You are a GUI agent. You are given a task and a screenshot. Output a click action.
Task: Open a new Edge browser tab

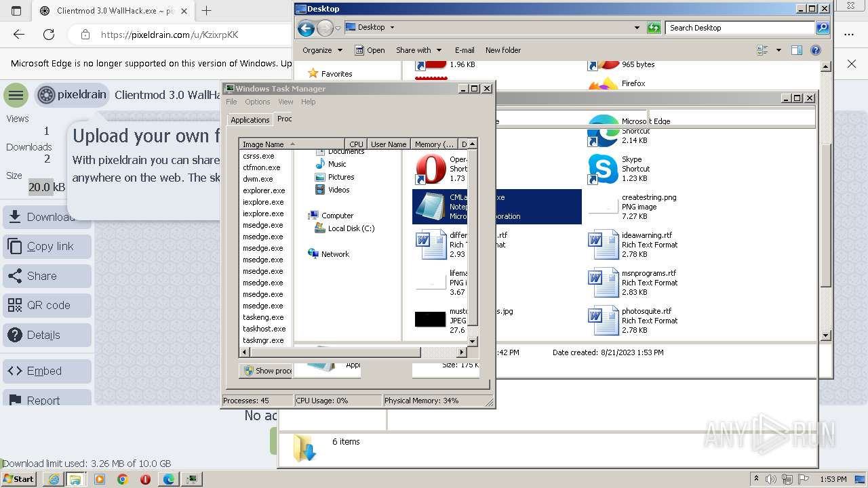pyautogui.click(x=207, y=11)
